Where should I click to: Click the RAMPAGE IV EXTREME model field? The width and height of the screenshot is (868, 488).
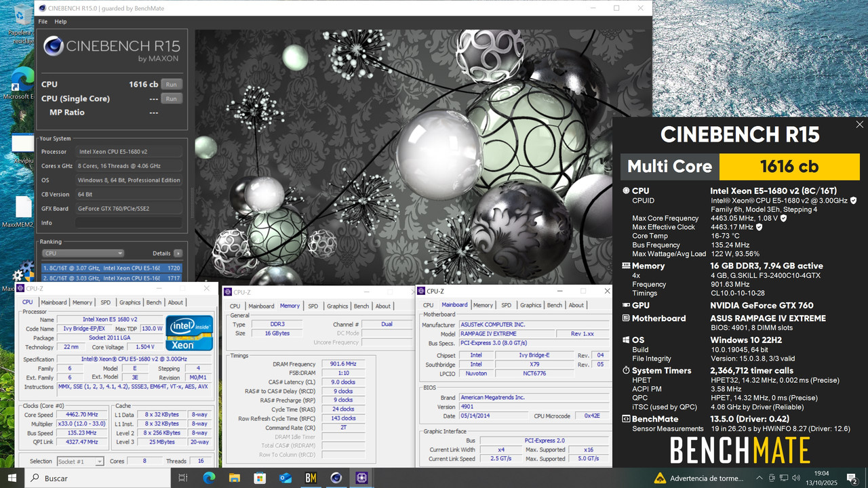point(507,333)
